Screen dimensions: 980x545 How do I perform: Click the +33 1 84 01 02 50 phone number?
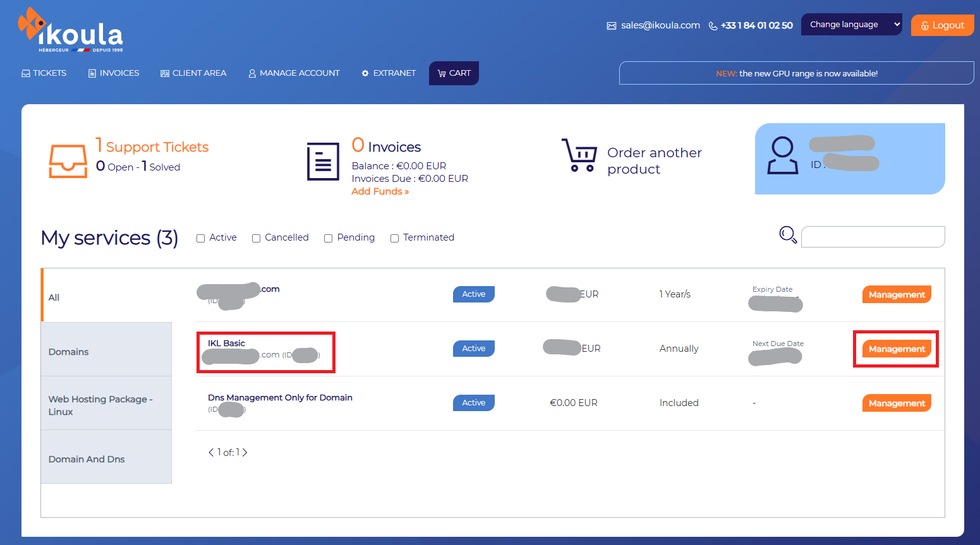757,25
